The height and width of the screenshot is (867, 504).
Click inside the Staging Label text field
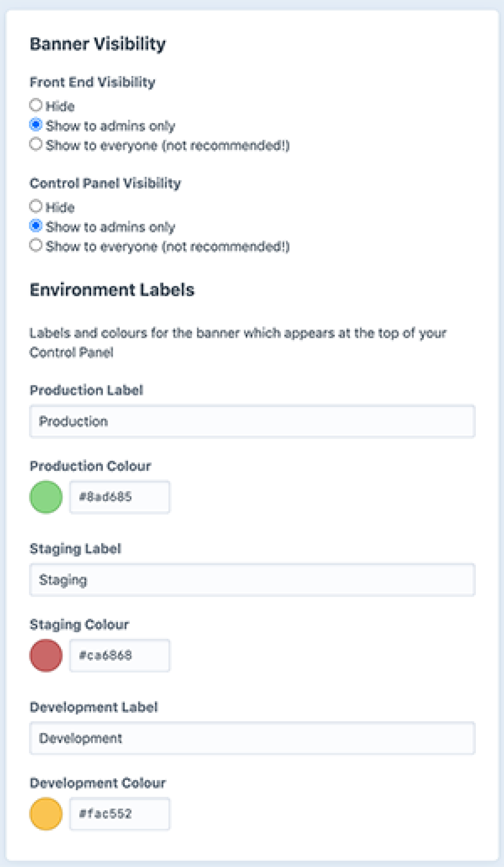252,580
